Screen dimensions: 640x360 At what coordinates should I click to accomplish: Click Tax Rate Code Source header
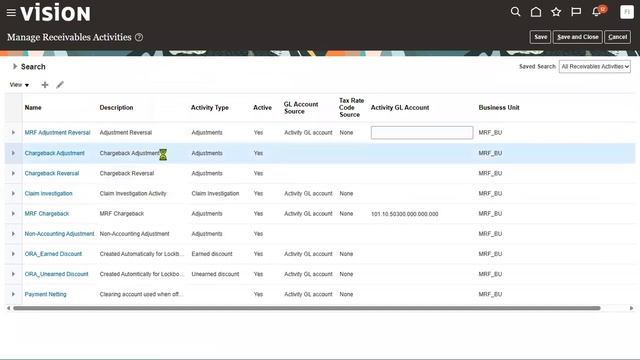351,108
